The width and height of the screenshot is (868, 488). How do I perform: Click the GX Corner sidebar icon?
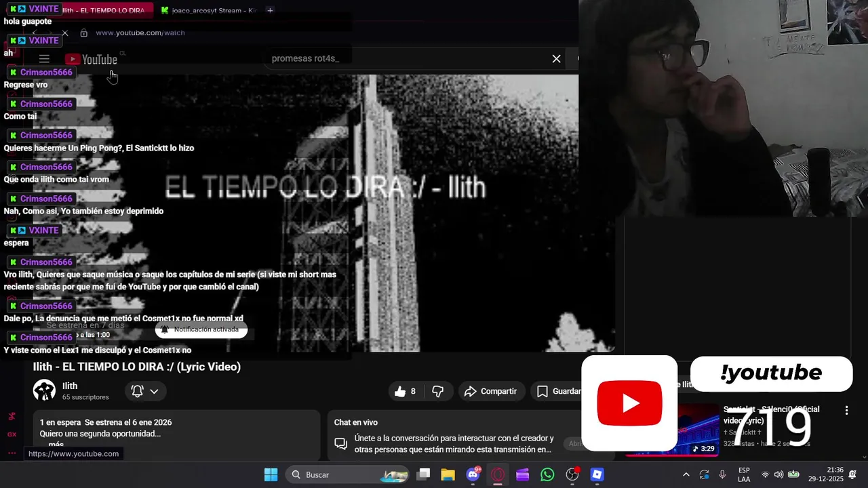click(x=12, y=434)
